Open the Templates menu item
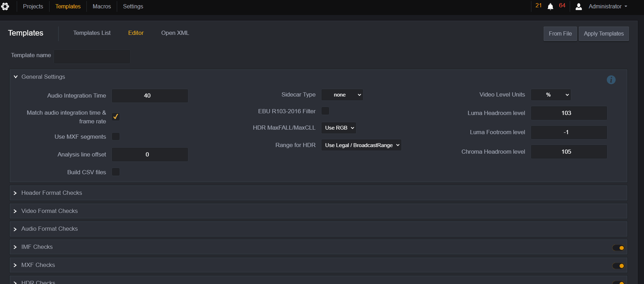 (x=68, y=7)
